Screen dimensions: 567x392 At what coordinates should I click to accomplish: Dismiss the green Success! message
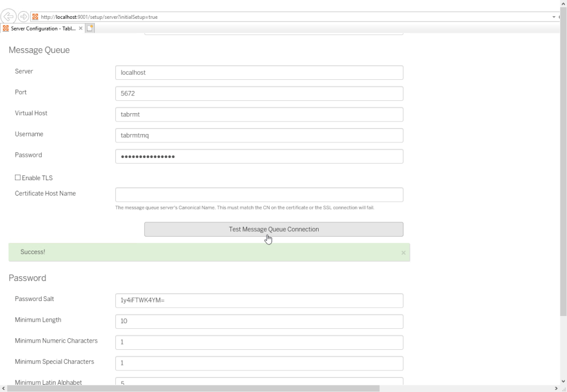[x=403, y=253]
